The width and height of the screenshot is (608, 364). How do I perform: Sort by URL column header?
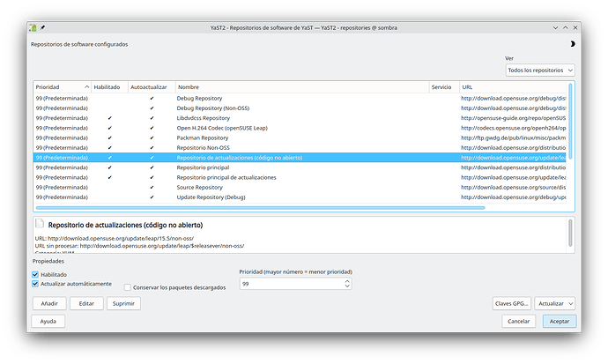513,87
